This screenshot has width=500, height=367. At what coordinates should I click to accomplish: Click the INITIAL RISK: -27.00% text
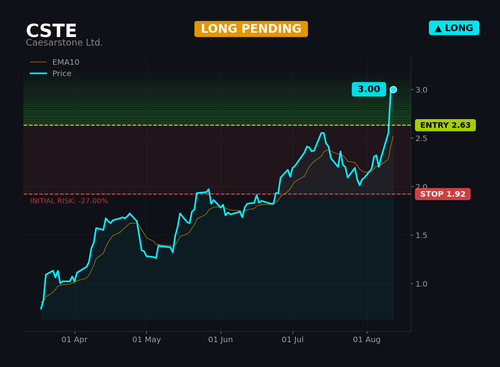click(69, 201)
